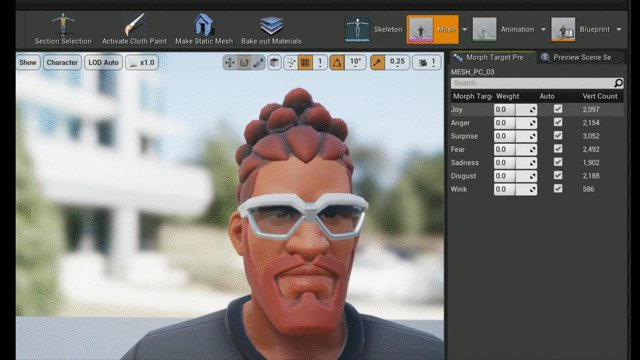
Task: Toggle grid snapping icon in viewport
Action: click(x=305, y=62)
